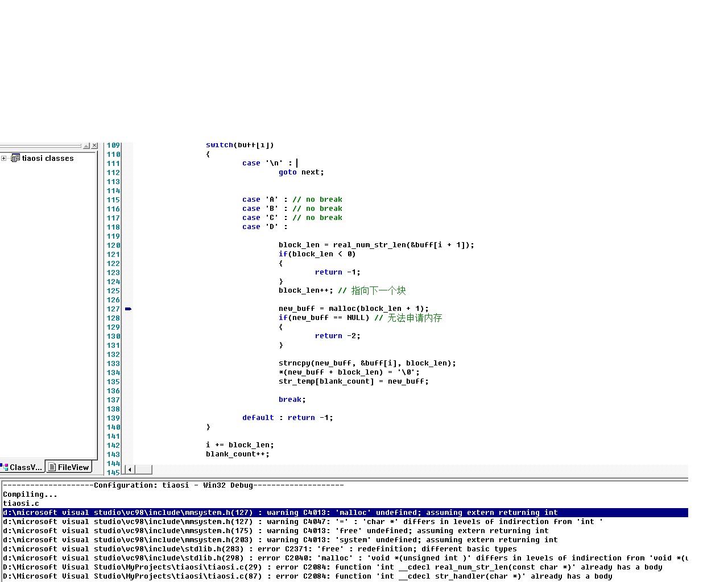Click the 'i += block_len;' code line
The image size is (728, 582).
239,445
